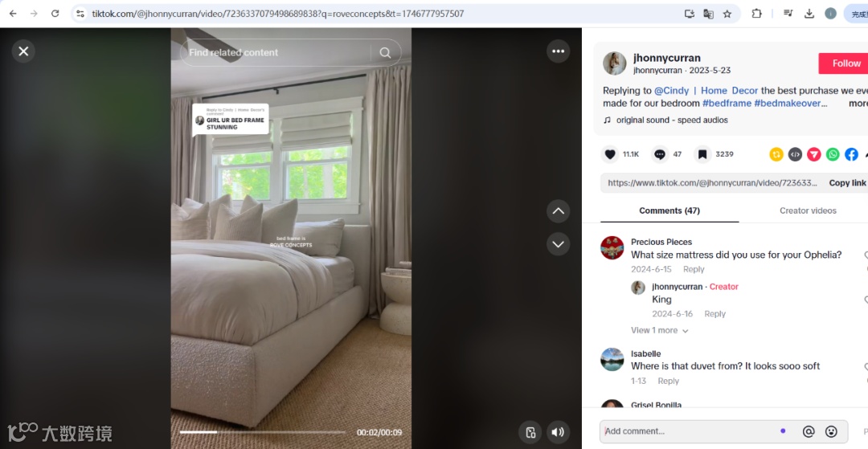Mute the video sound
Viewport: 868px width, 449px height.
[558, 432]
